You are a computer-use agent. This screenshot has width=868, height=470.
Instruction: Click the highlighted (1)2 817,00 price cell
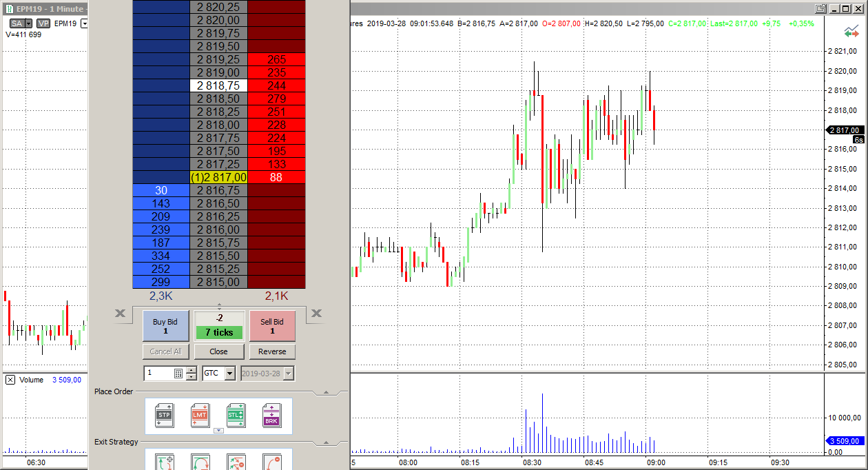point(218,177)
